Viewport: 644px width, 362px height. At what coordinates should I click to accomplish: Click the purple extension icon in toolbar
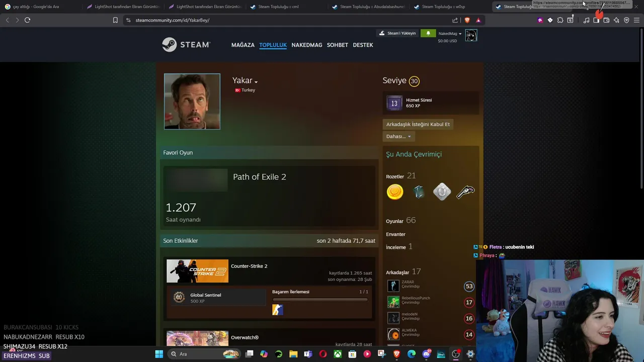coord(540,20)
